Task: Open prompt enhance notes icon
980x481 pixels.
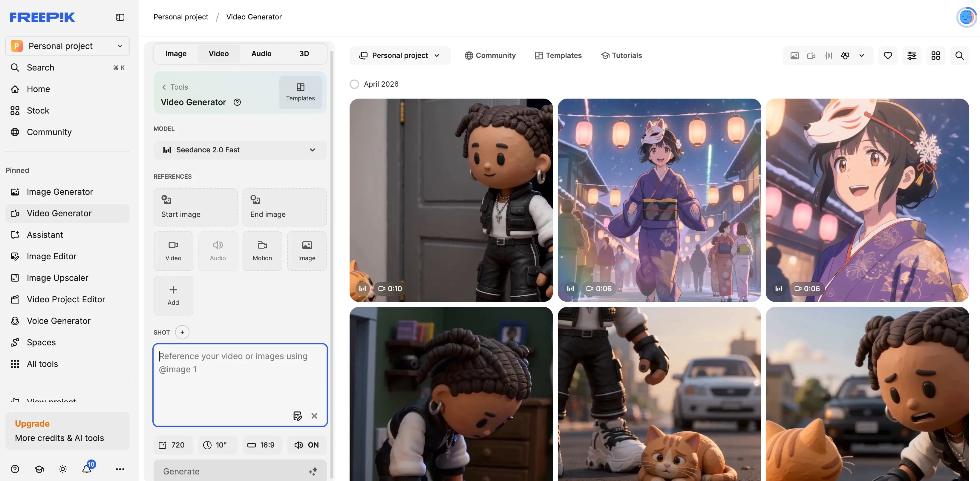Action: click(x=298, y=416)
